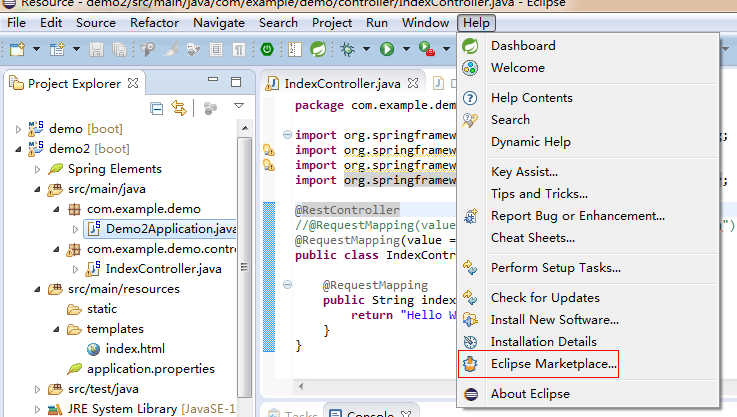Select index.html file
This screenshot has width=737, height=417.
135,349
